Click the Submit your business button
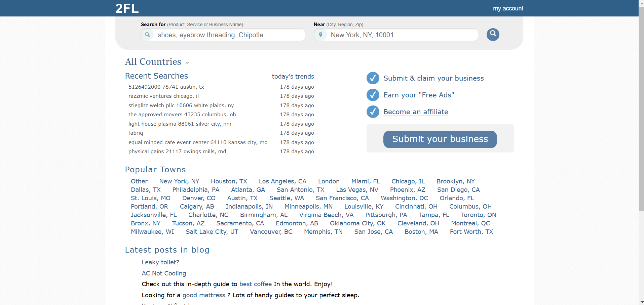Image resolution: width=644 pixels, height=305 pixels. pyautogui.click(x=440, y=139)
